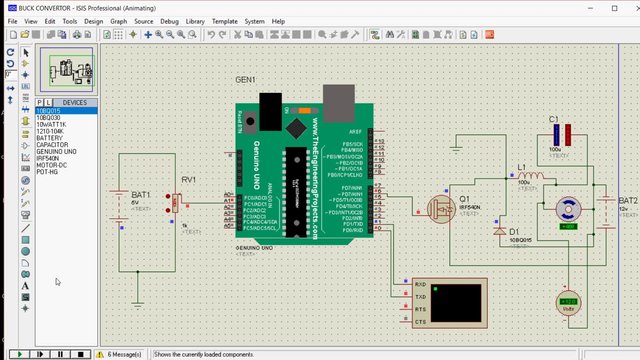Flip vertically with Y-mirror arrow

[x=11, y=100]
